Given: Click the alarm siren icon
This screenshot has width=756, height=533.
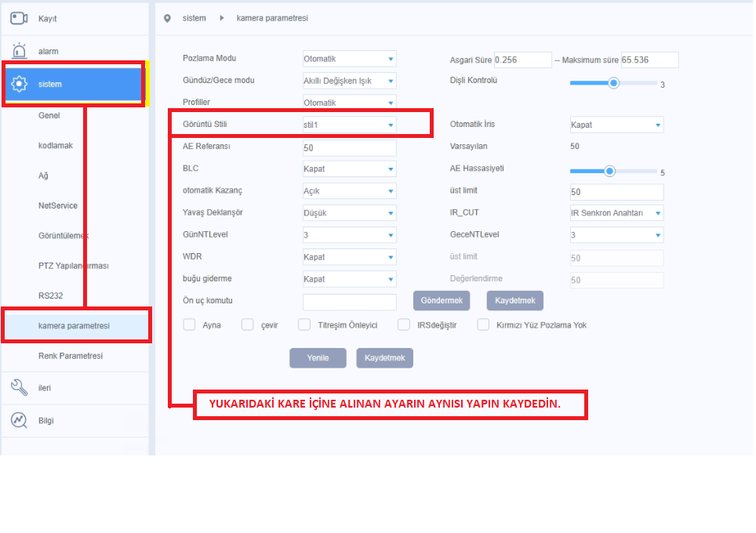Looking at the screenshot, I should pyautogui.click(x=20, y=51).
